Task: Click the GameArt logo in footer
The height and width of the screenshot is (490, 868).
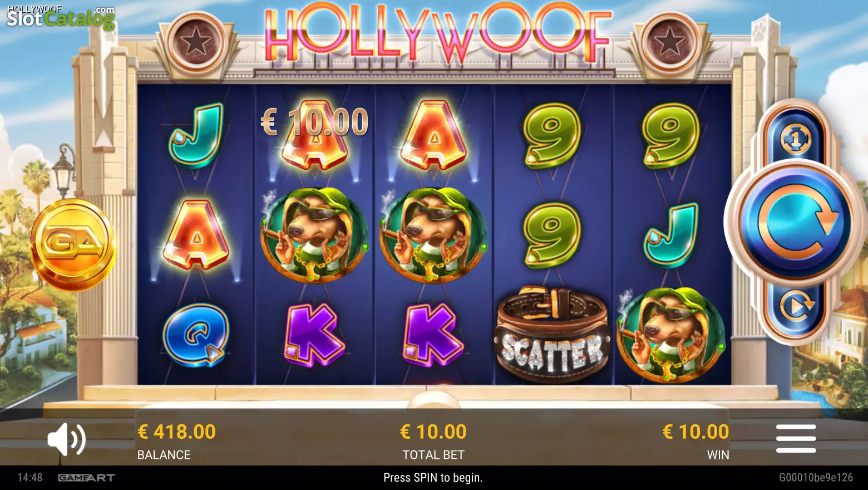Action: point(86,478)
